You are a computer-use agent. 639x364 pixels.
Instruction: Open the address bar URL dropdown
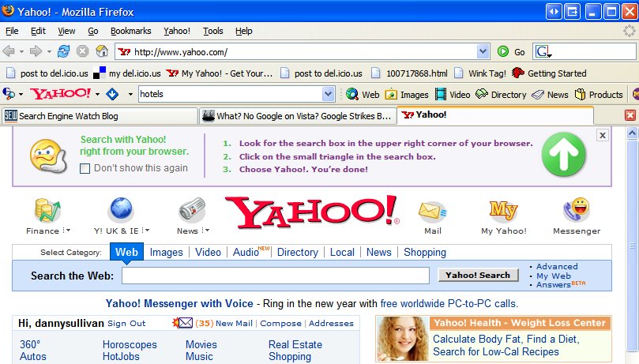pos(483,51)
